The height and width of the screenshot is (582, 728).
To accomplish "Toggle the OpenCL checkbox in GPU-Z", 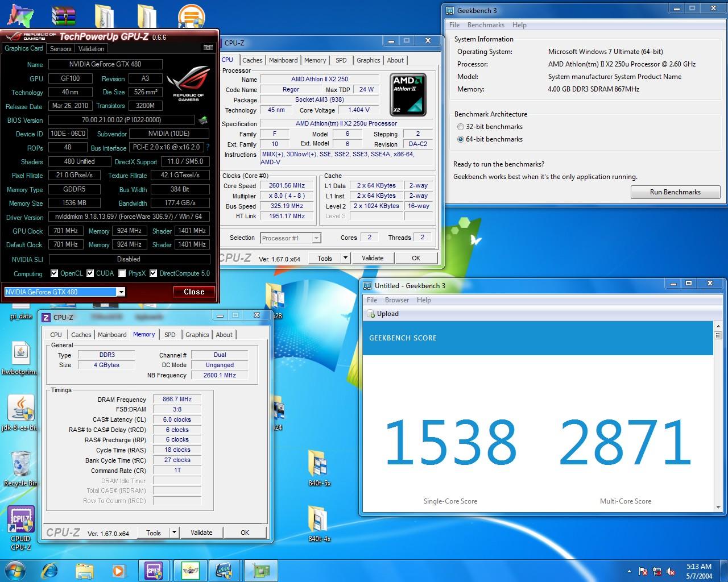I will 55,273.
